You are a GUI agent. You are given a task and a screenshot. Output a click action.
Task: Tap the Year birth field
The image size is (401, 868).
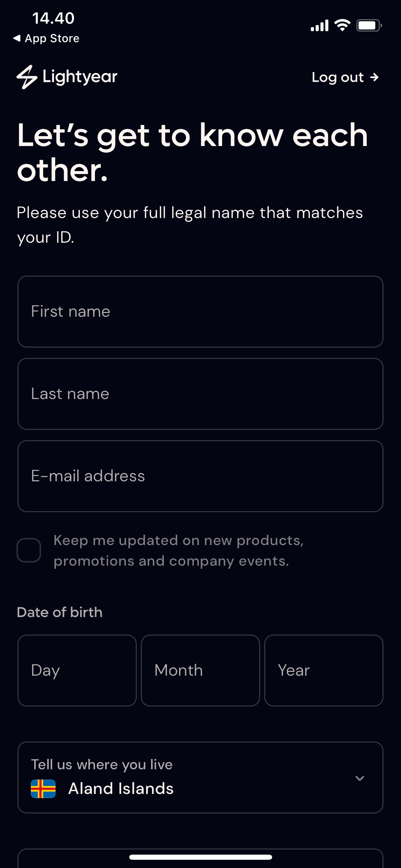[x=324, y=671]
